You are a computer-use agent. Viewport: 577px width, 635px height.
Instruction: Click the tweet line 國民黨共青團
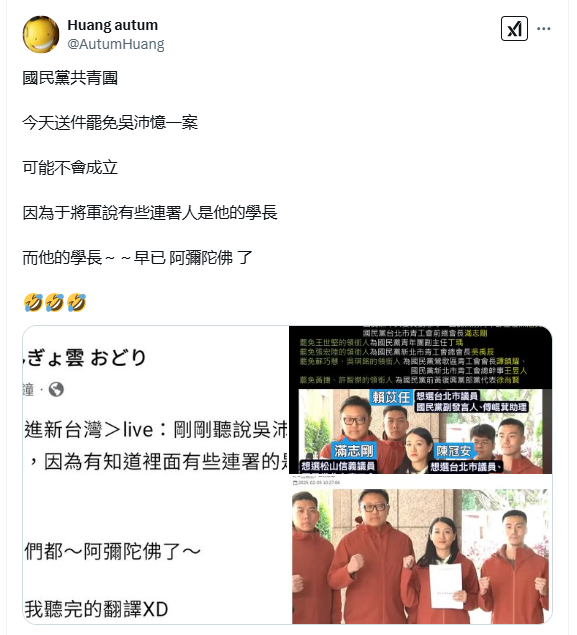pos(70,78)
